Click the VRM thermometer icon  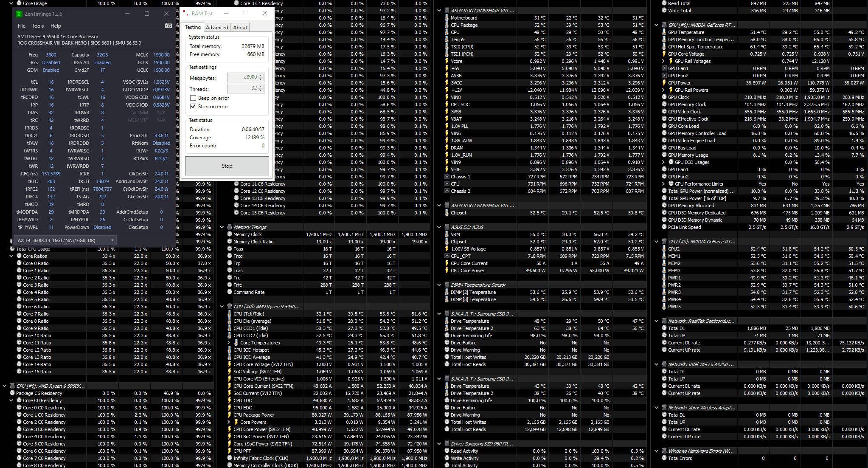pos(447,234)
